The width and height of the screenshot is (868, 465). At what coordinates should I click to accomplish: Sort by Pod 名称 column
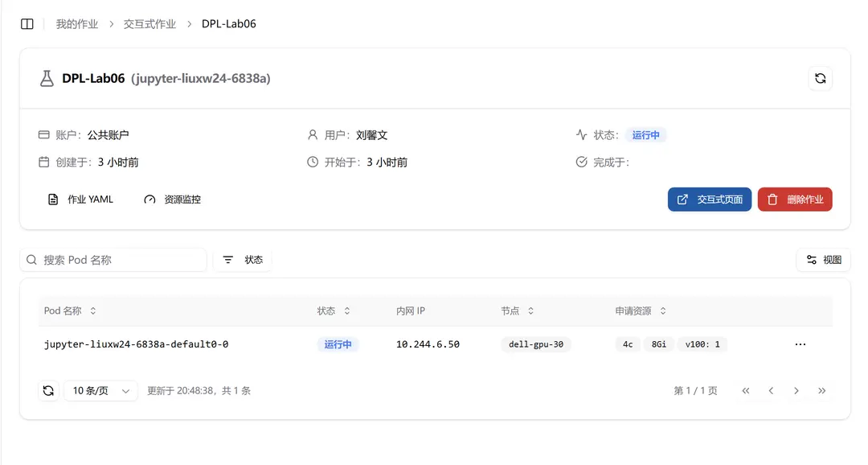[70, 311]
